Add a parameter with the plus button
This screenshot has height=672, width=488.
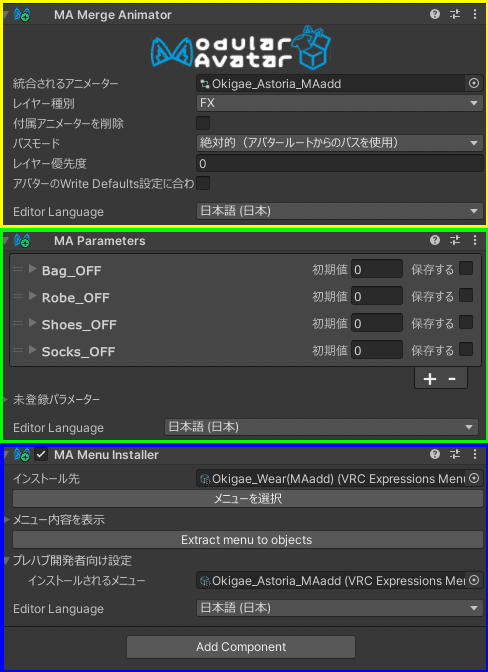coord(430,378)
